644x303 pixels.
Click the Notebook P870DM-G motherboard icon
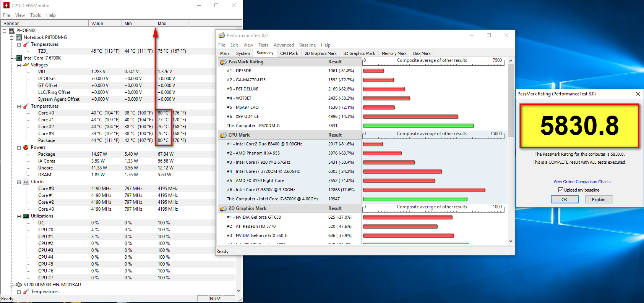[x=19, y=37]
